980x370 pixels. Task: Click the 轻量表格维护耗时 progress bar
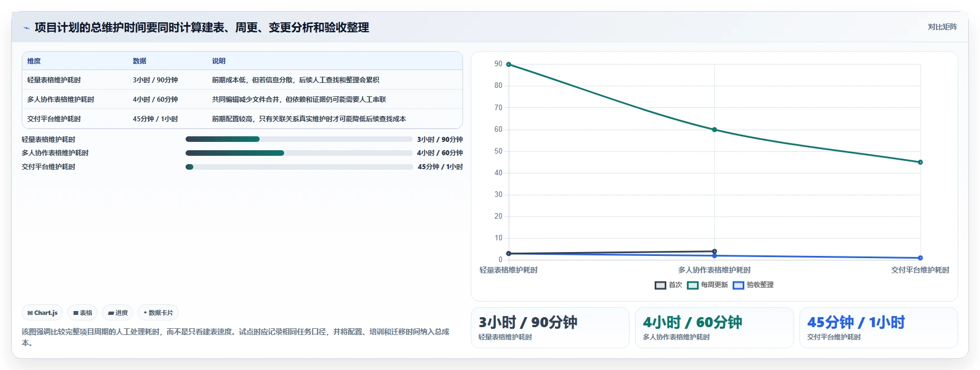(x=299, y=139)
